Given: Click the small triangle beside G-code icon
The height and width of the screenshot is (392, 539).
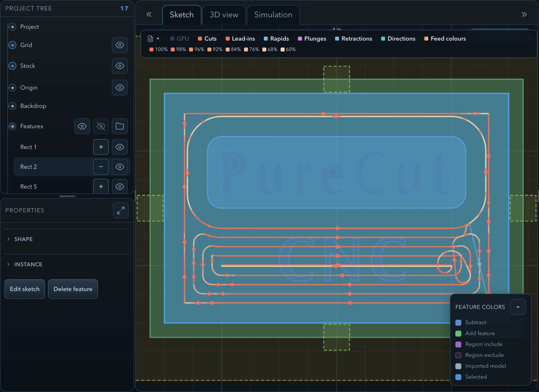Looking at the screenshot, I should pyautogui.click(x=158, y=38).
